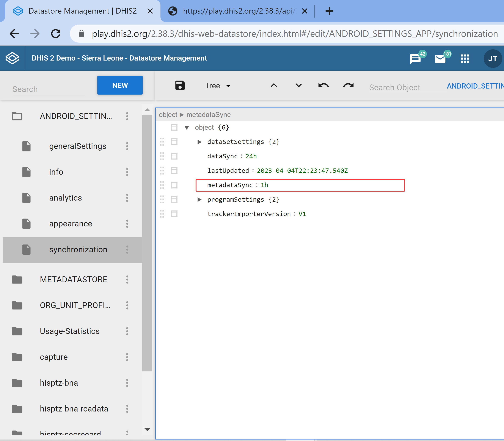The width and height of the screenshot is (504, 441).
Task: Open interpretations messages icon with badge 42
Action: pos(417,58)
